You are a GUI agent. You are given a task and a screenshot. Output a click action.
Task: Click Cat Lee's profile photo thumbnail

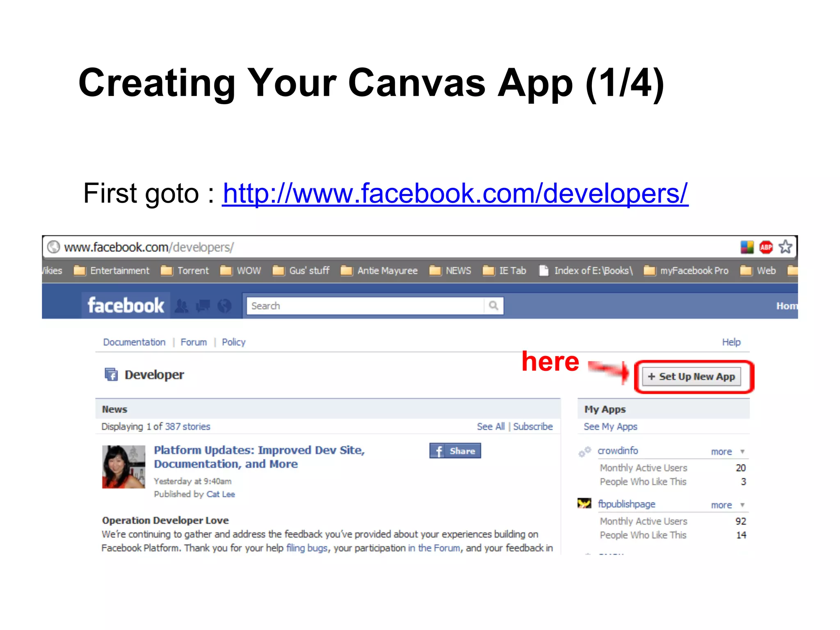123,467
